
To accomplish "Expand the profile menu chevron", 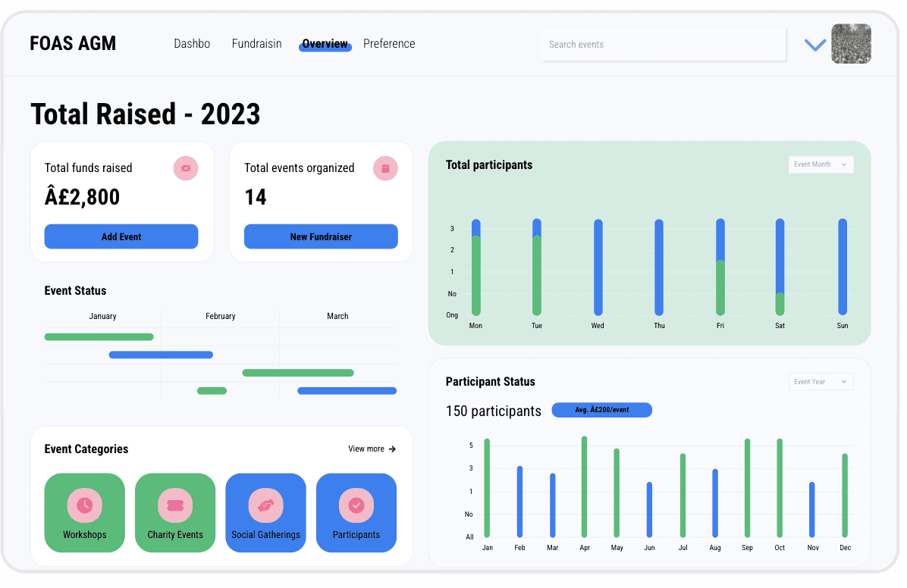I will click(x=815, y=45).
